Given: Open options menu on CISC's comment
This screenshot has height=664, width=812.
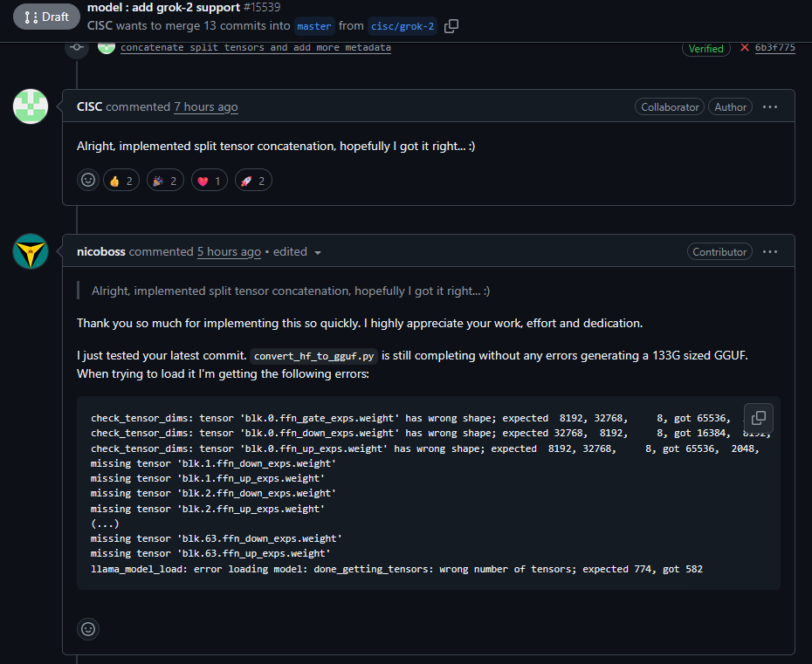Looking at the screenshot, I should point(769,106).
